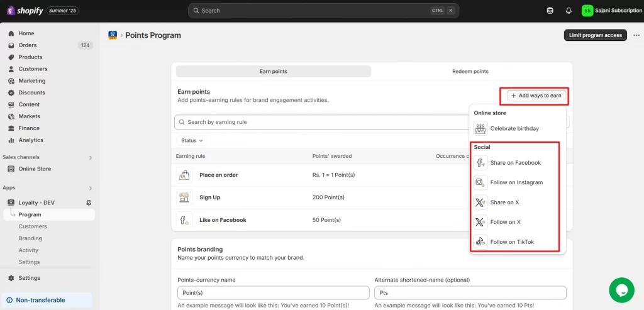This screenshot has width=644, height=310.
Task: Click the Celebrate birthday cake icon
Action: 480,128
